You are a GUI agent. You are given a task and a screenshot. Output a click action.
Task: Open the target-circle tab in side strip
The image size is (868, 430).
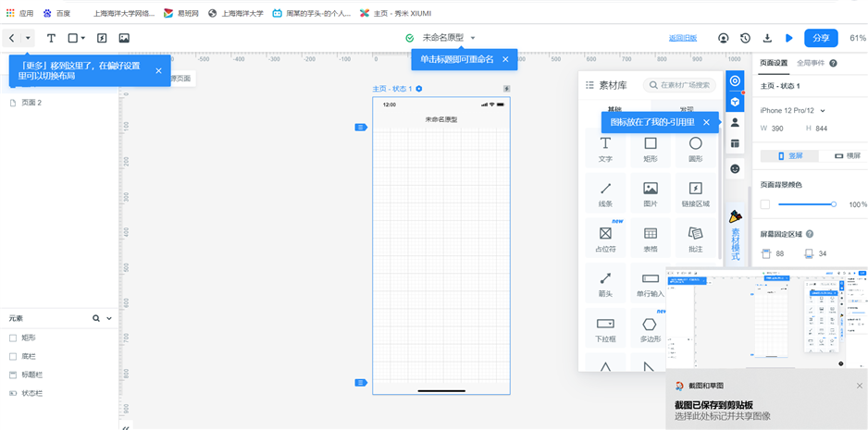(x=735, y=80)
